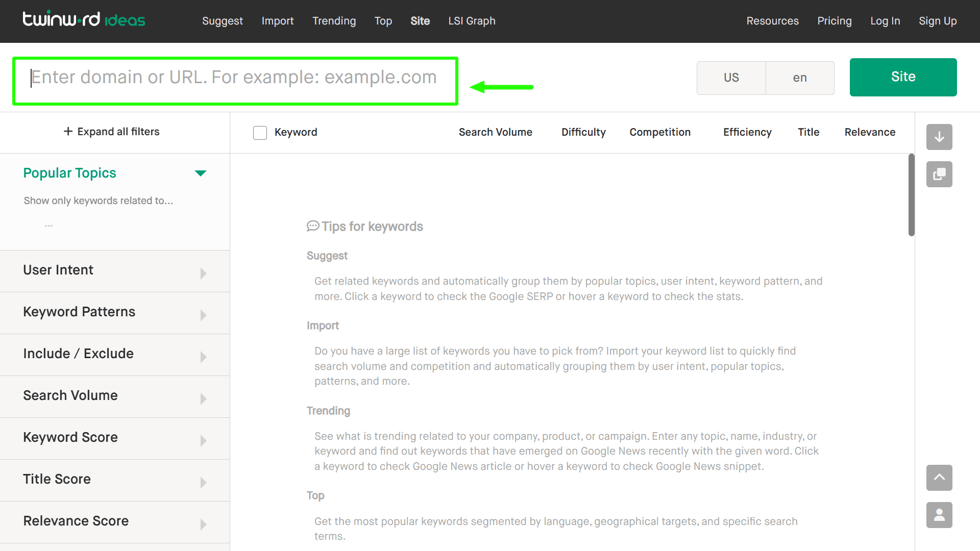Click the 'Suggest' tips subheading
Screen dimensions: 980x551
pos(327,256)
